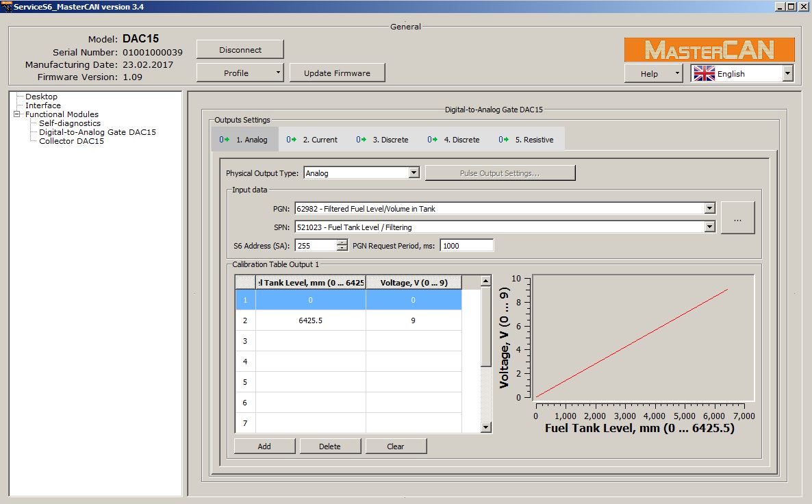812x504 pixels.
Task: Open the browse button with ellipsis
Action: click(x=737, y=218)
